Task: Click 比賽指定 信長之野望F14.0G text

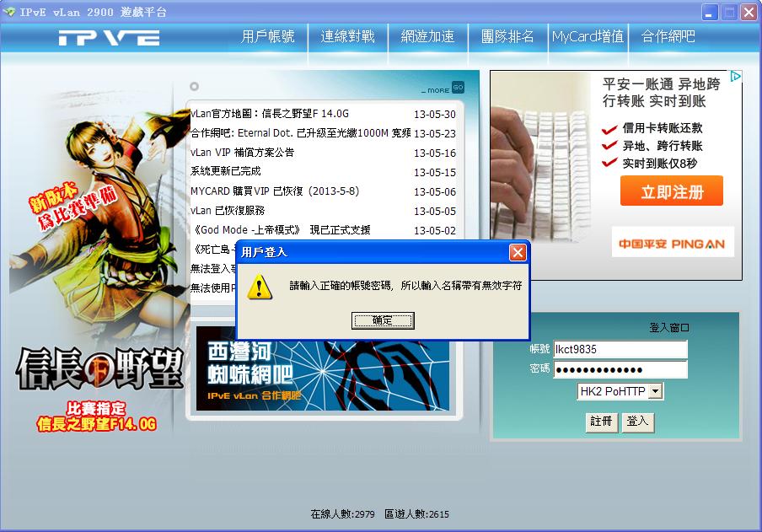Action: 96,416
